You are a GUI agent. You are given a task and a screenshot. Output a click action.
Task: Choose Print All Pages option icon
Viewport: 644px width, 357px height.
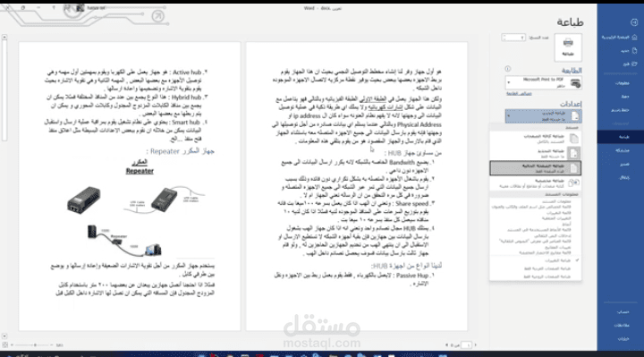pos(573,139)
